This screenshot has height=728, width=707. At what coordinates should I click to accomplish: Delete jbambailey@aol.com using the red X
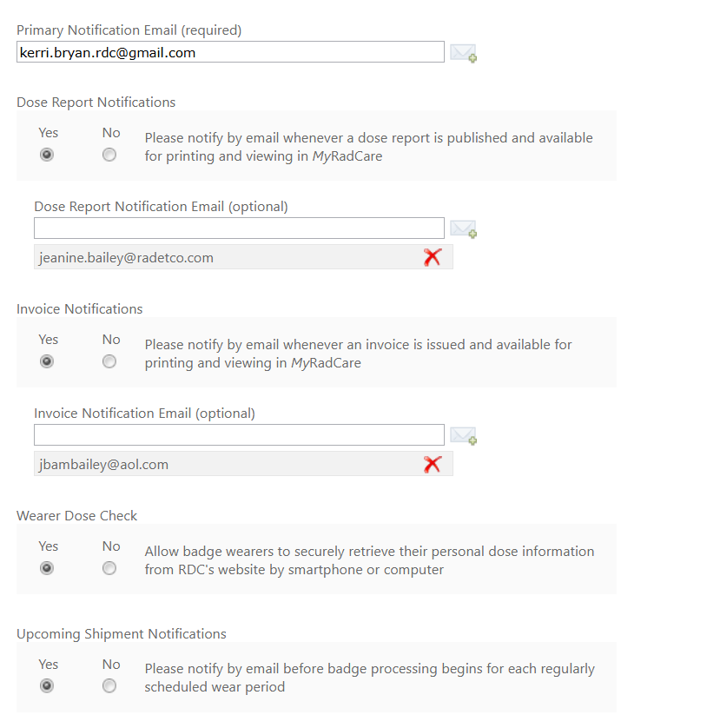(433, 464)
